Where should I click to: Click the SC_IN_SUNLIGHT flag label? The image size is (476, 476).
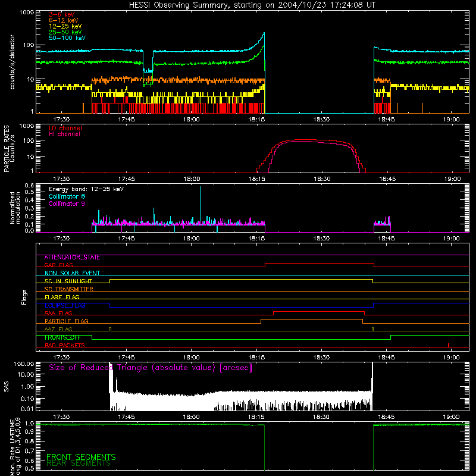[68, 281]
